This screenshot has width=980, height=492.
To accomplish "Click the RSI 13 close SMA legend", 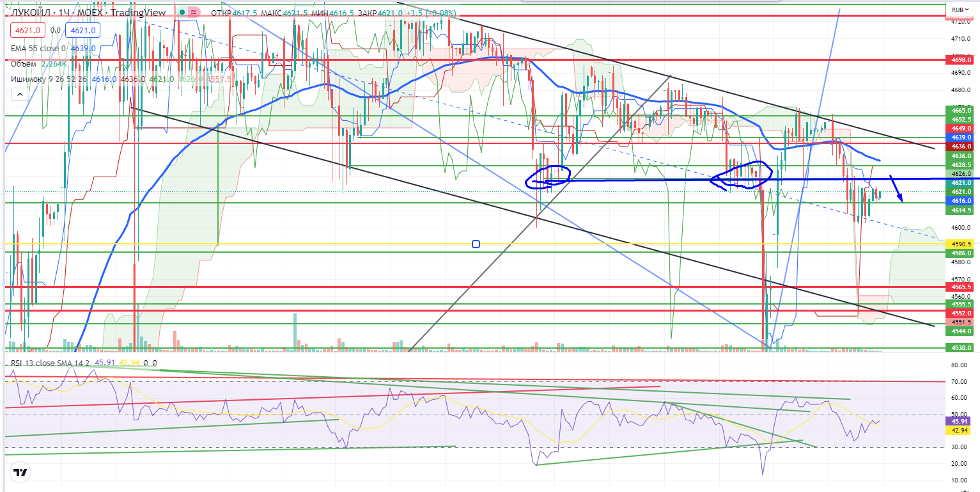I will point(50,363).
